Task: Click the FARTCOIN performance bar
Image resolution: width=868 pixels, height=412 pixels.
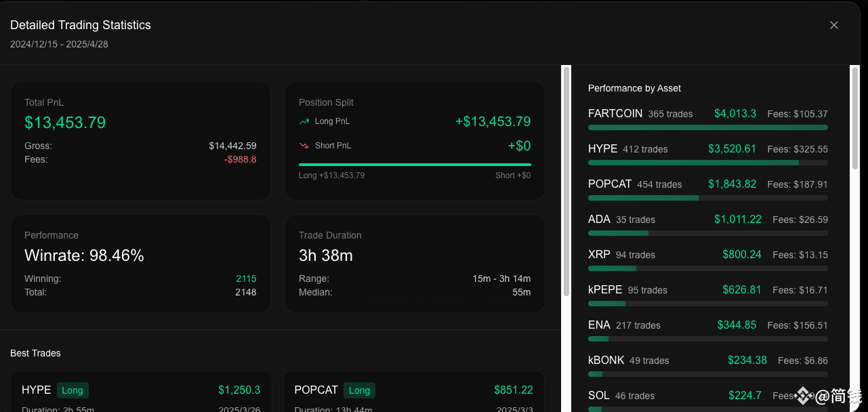Action: pos(708,127)
